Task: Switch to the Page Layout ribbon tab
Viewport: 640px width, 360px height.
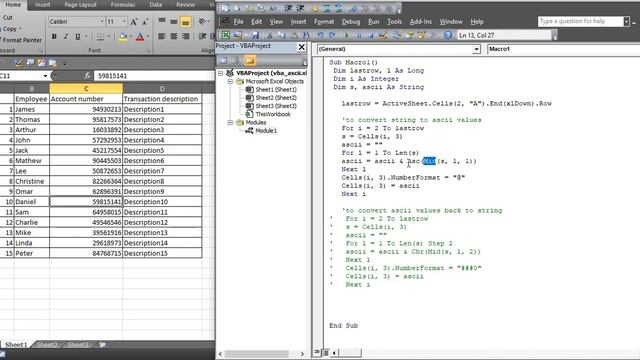Action: point(80,5)
